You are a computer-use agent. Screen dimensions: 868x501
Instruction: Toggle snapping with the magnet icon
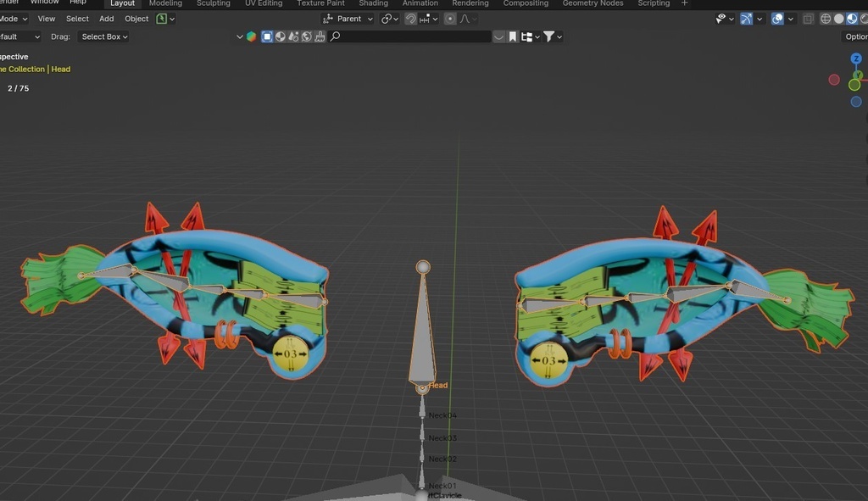click(x=410, y=18)
